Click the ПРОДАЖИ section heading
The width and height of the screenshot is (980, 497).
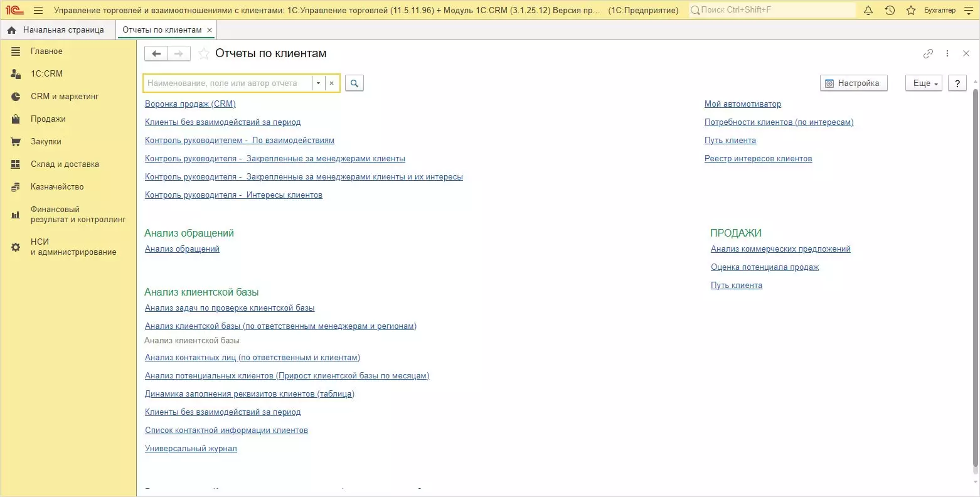tap(736, 233)
